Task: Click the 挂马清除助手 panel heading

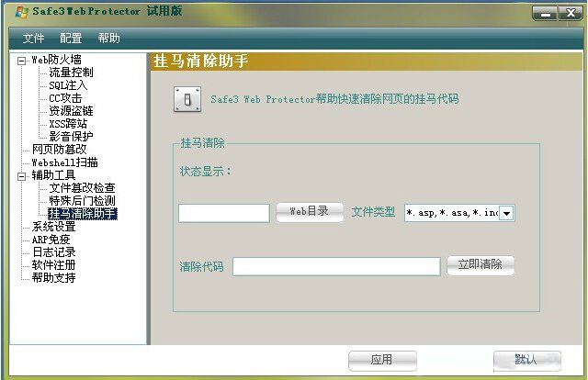Action: (x=200, y=61)
